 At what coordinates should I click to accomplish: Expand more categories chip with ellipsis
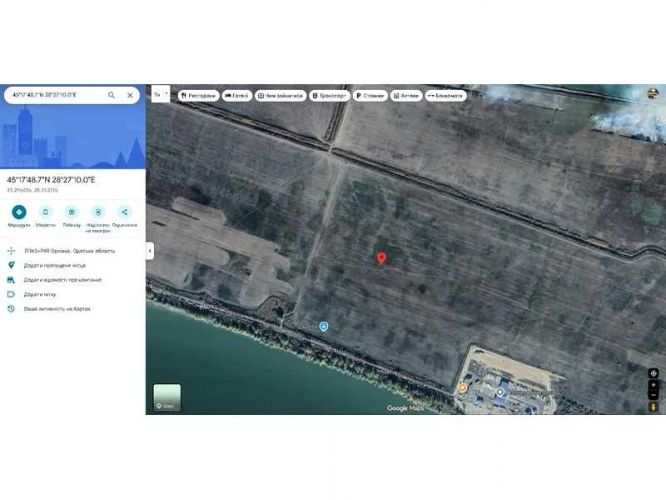point(445,96)
